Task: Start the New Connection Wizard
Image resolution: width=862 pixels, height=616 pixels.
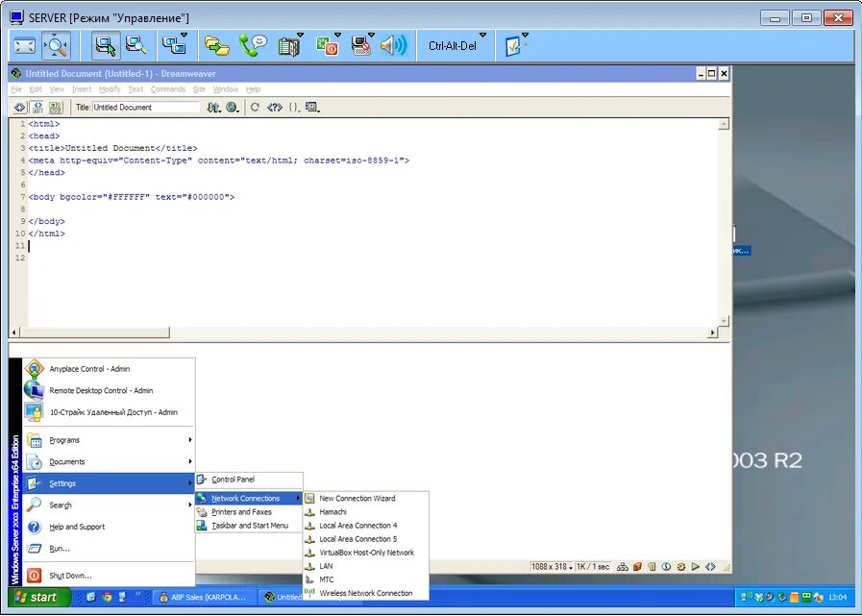Action: [x=366, y=499]
